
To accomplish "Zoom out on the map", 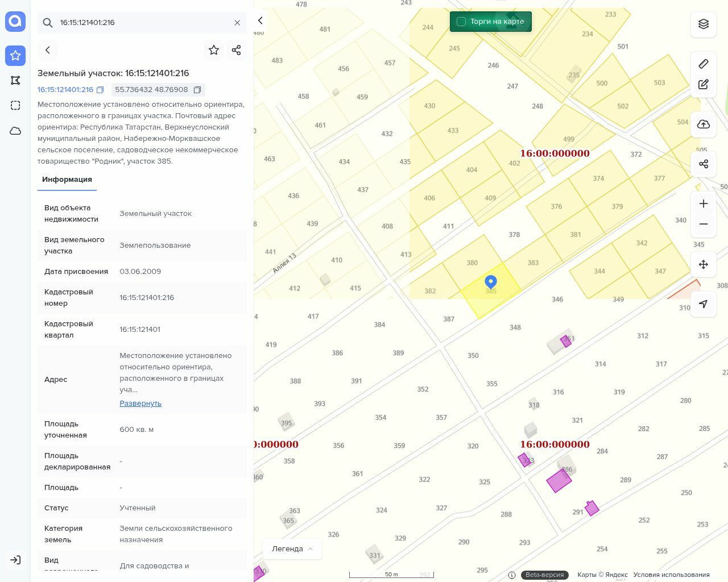I will (x=704, y=224).
